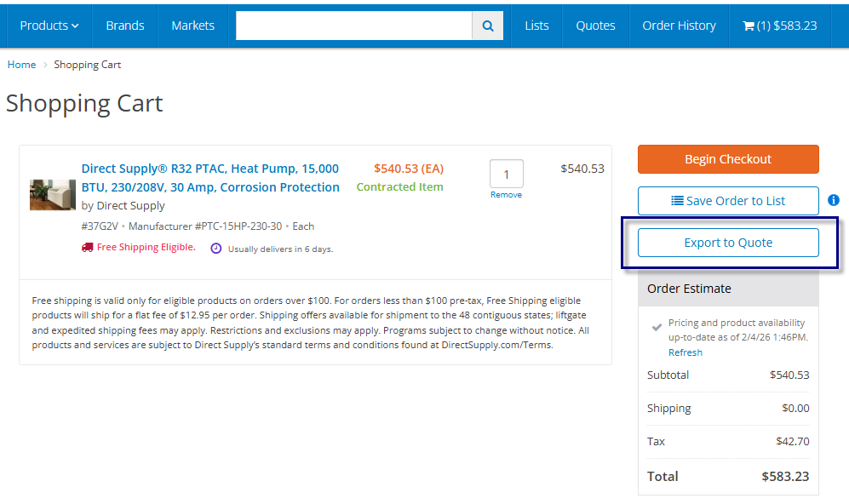Click the Manufacturer #PTC-15HP-230-30 text
Viewport: 849px width, 504px height.
[205, 226]
